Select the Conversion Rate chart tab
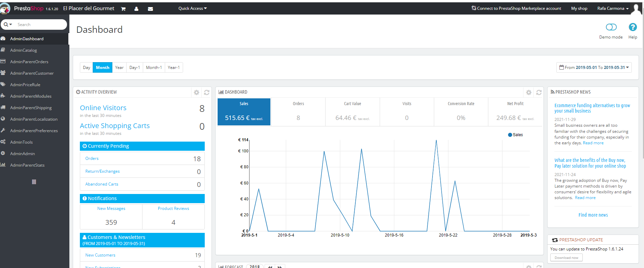 461,112
